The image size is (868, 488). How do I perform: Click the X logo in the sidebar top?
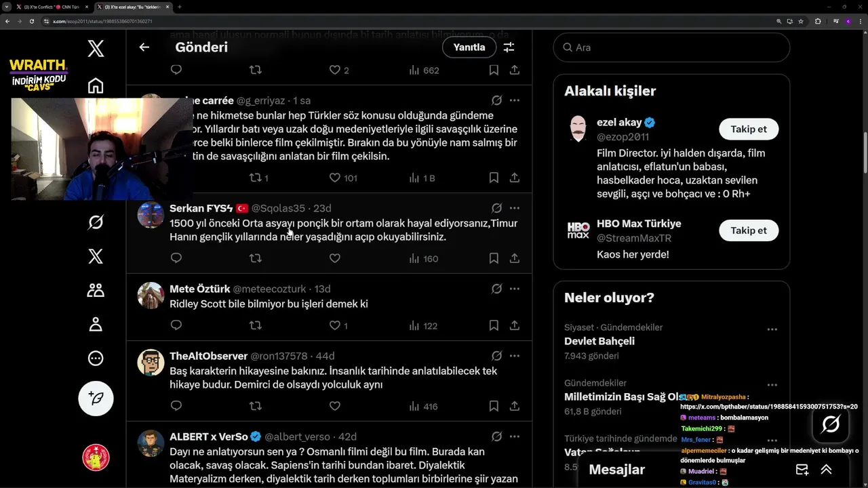tap(96, 48)
